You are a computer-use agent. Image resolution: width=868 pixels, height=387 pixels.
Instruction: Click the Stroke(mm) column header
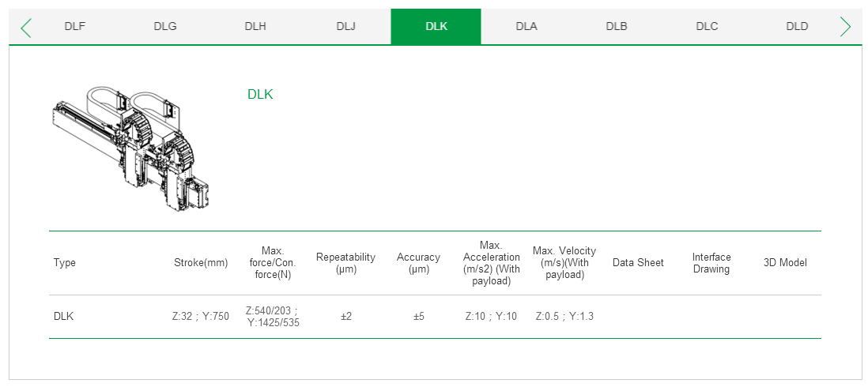[x=201, y=263]
